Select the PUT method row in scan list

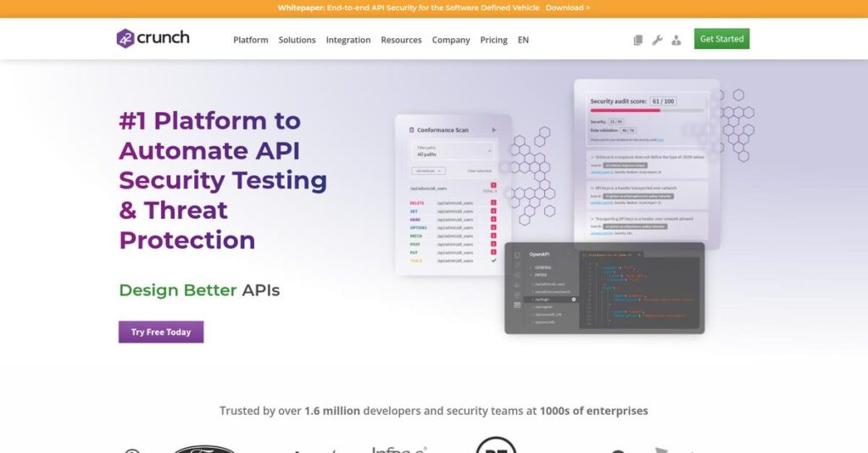pyautogui.click(x=453, y=253)
